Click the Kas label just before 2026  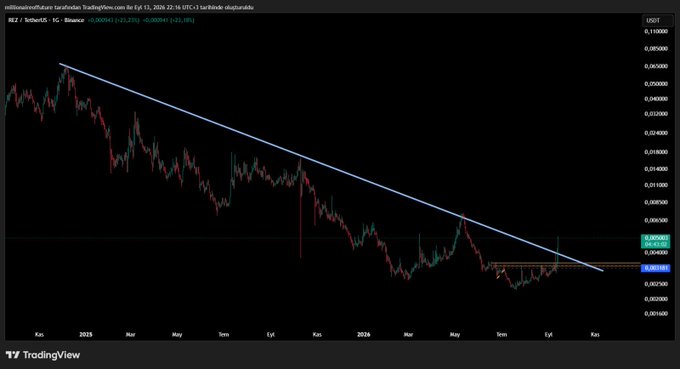click(x=317, y=335)
